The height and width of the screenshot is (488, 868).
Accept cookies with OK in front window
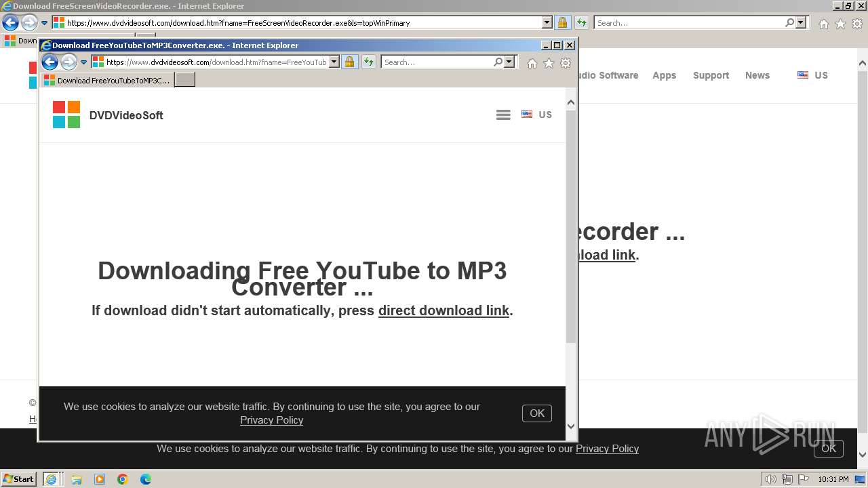pos(537,413)
